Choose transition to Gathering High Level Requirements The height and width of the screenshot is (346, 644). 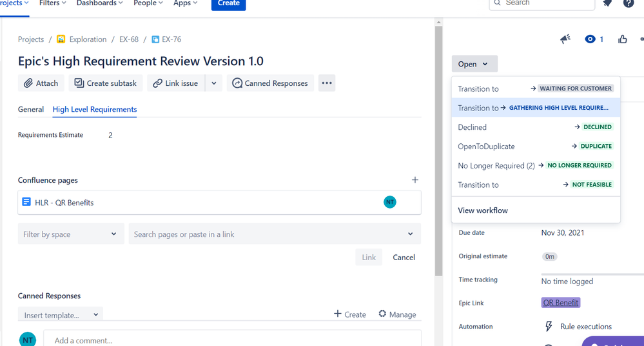pyautogui.click(x=536, y=108)
